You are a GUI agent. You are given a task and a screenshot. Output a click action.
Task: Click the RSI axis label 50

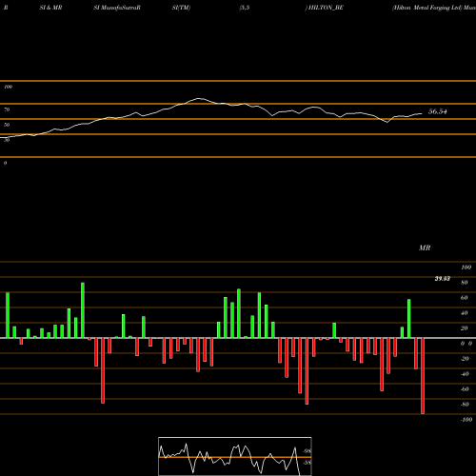(x=7, y=125)
